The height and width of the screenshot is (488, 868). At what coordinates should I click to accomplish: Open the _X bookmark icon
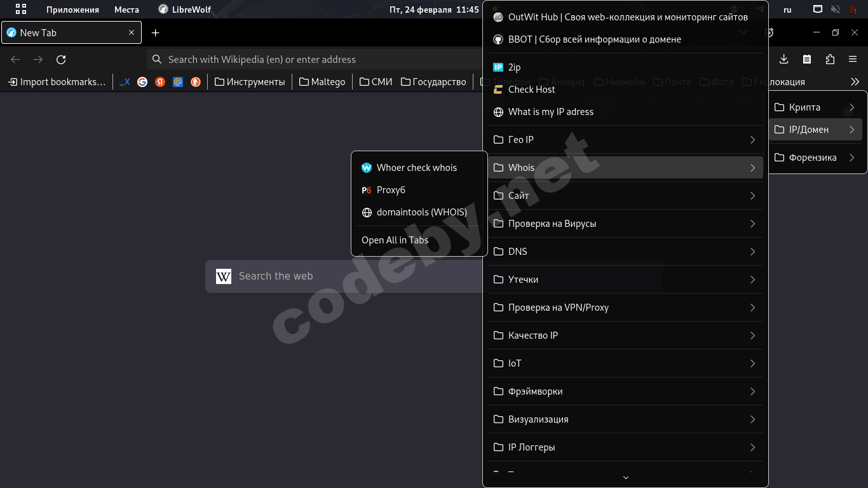(125, 81)
